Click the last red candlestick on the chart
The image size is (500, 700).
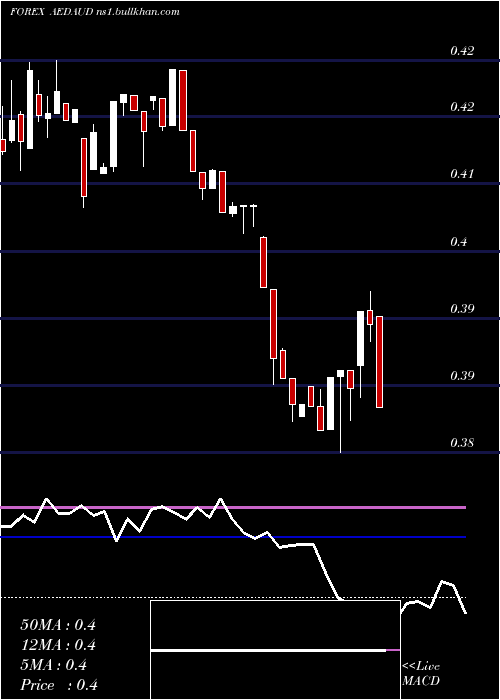[x=379, y=362]
